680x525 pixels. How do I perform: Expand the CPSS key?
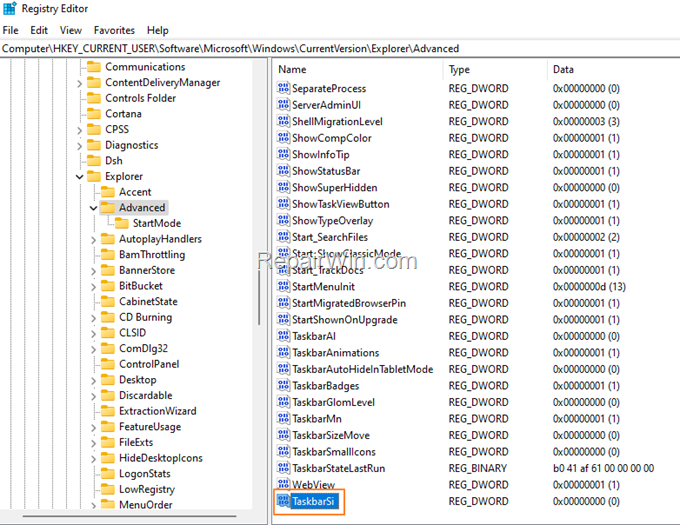[x=79, y=130]
